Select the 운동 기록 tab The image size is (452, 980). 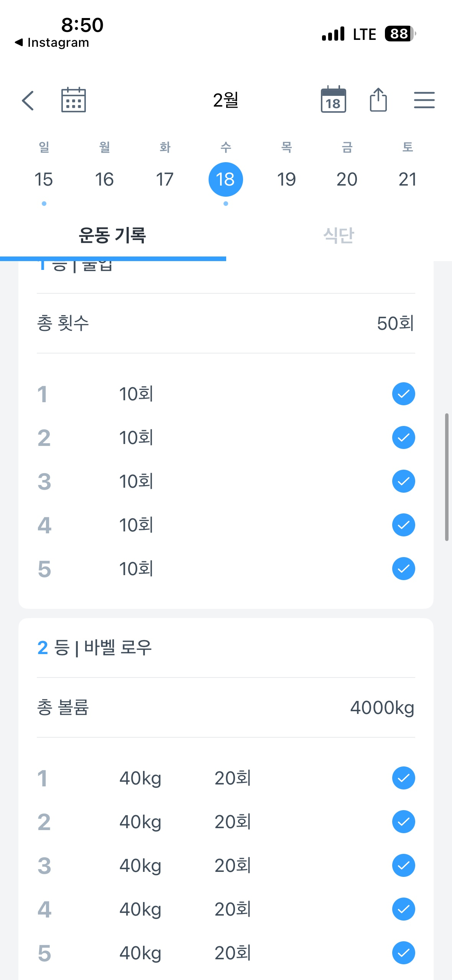(x=112, y=235)
